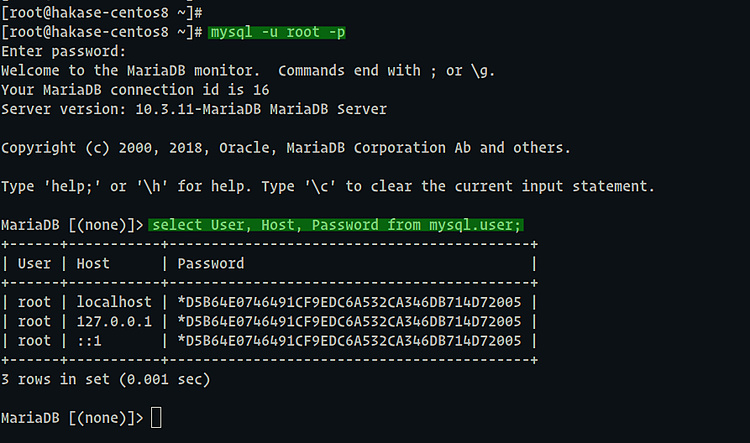This screenshot has height=443, width=750.
Task: Click the "Welcome to the MariaDB monitor" line
Action: click(248, 71)
